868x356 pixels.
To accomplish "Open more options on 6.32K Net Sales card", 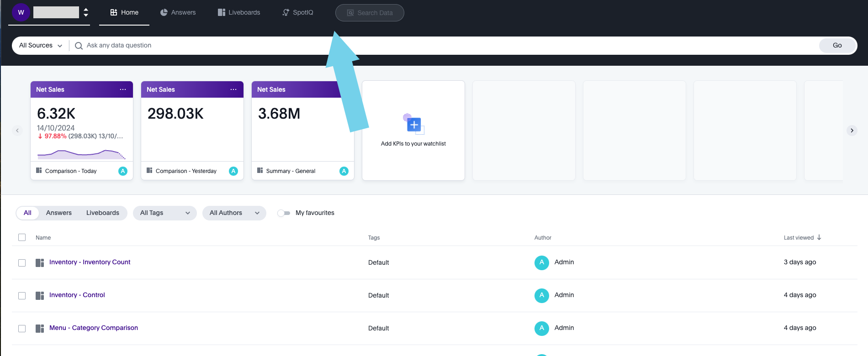I will [x=123, y=89].
